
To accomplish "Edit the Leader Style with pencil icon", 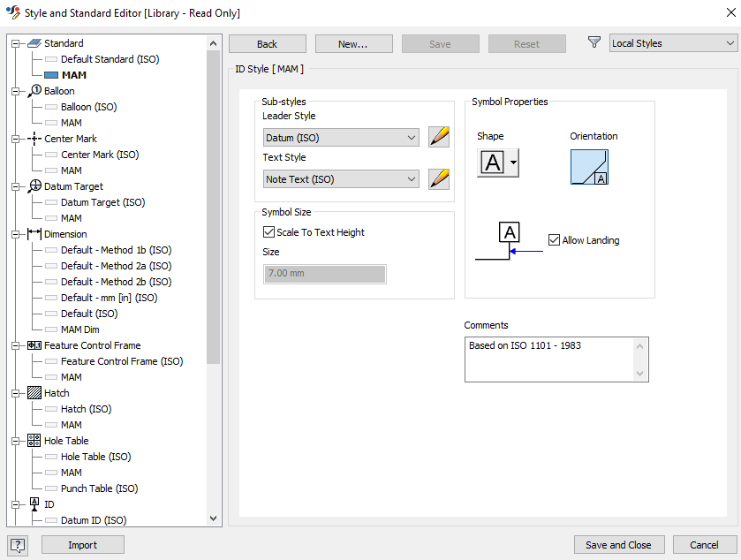I will point(439,138).
